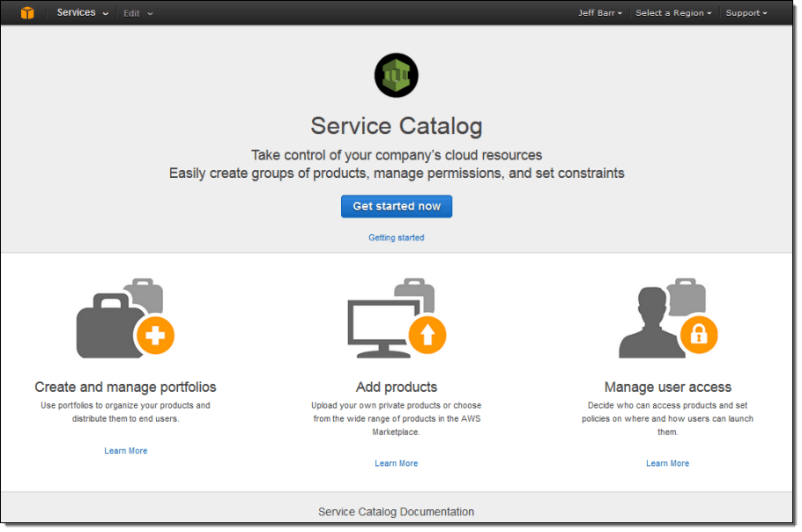The height and width of the screenshot is (532, 802).
Task: Click the orange plus badge on briefcase
Action: 155,336
